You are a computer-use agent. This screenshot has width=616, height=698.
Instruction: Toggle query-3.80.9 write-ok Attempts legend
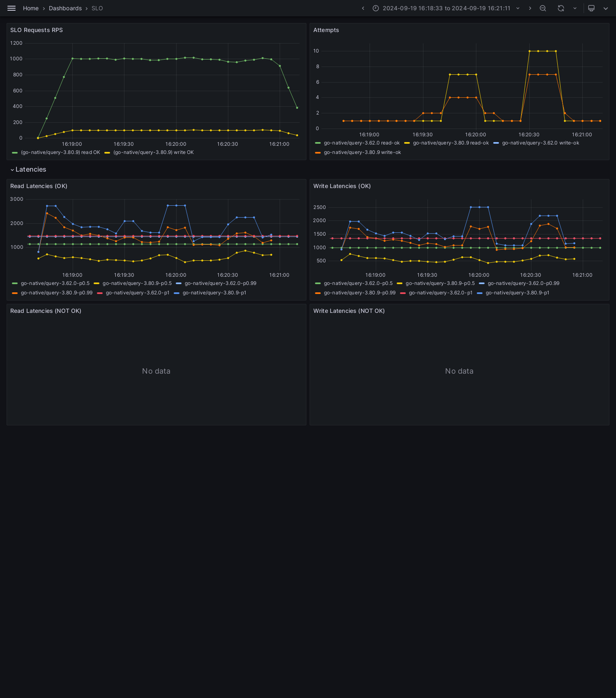pyautogui.click(x=363, y=152)
